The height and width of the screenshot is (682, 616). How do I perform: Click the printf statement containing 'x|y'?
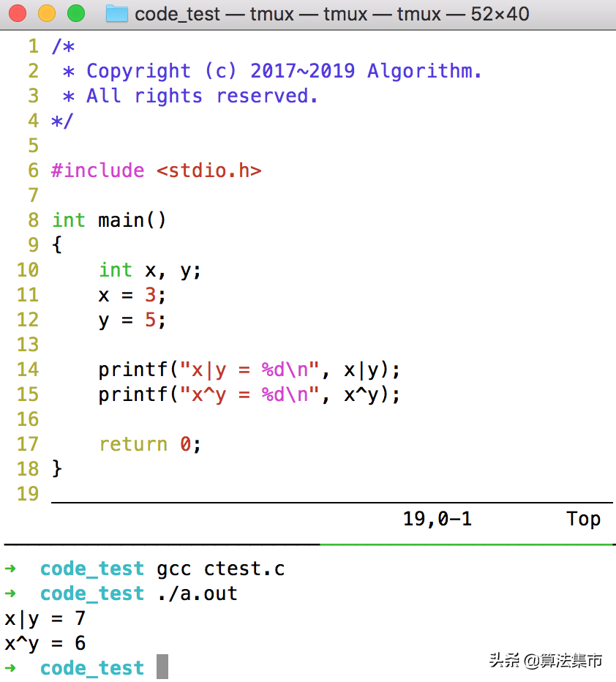click(249, 370)
